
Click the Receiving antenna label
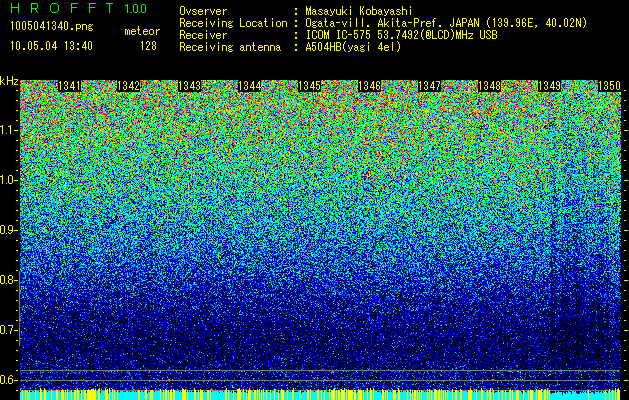230,47
